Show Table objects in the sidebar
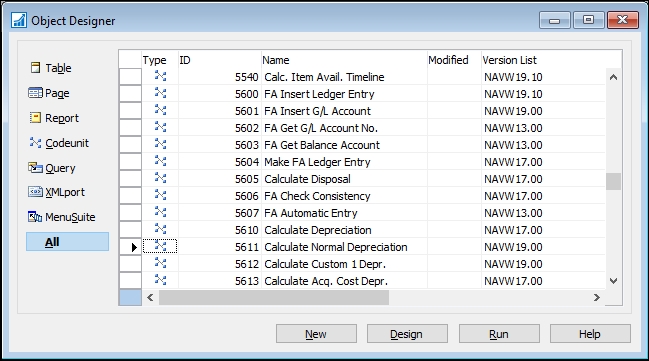Image resolution: width=649 pixels, height=361 pixels. (51, 68)
